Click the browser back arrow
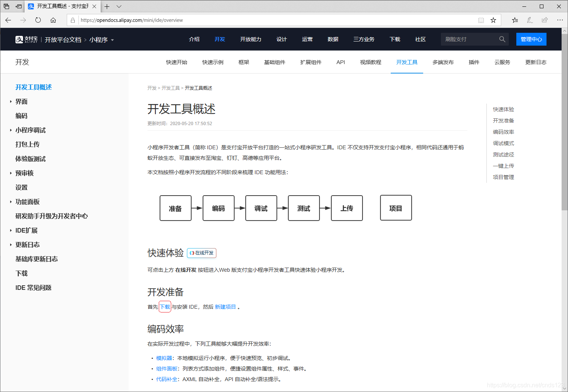 (x=8, y=20)
